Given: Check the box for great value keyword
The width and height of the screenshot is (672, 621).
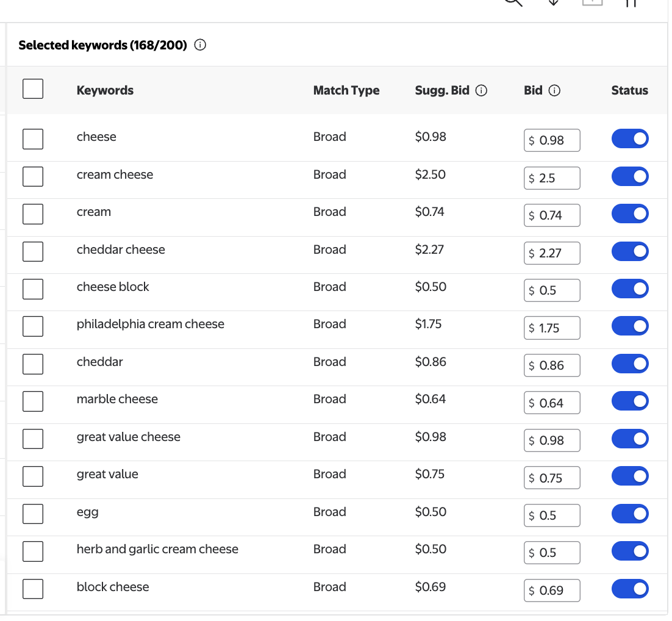Looking at the screenshot, I should [33, 476].
